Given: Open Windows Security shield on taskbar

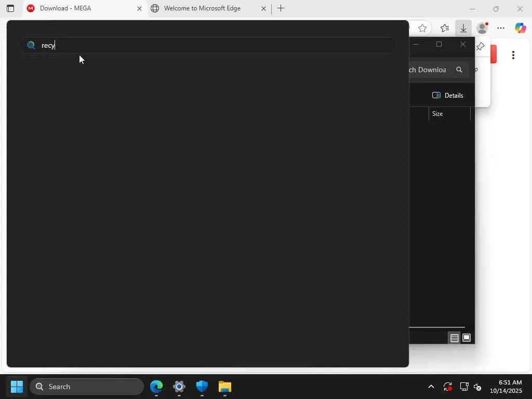Looking at the screenshot, I should (202, 387).
